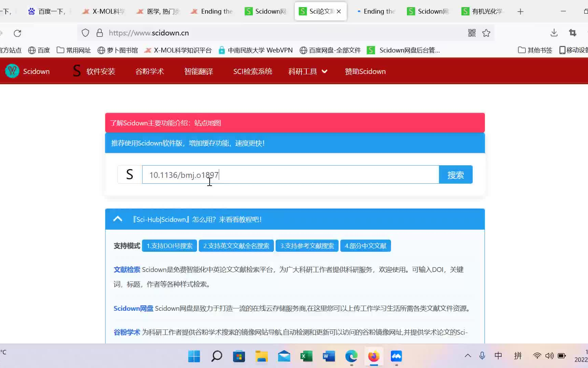Open the blue cloud app in taskbar
The width and height of the screenshot is (588, 368).
pyautogui.click(x=396, y=356)
